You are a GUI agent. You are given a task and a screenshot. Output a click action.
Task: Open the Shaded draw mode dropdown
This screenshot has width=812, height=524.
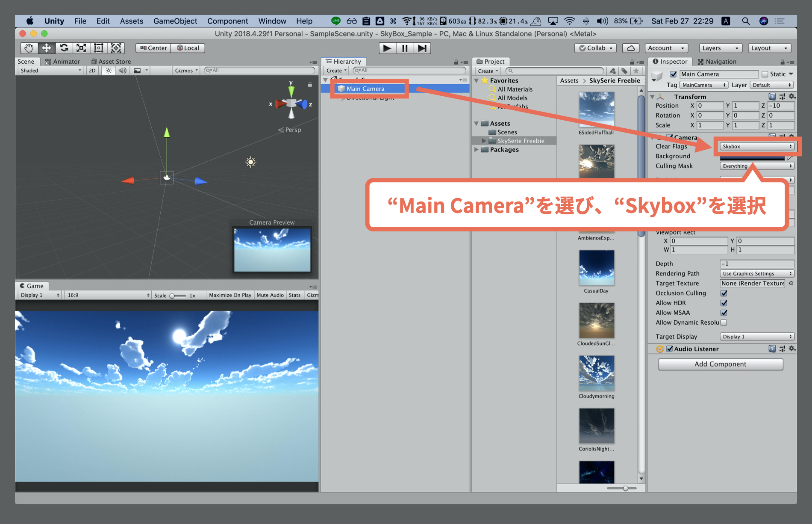pos(50,71)
